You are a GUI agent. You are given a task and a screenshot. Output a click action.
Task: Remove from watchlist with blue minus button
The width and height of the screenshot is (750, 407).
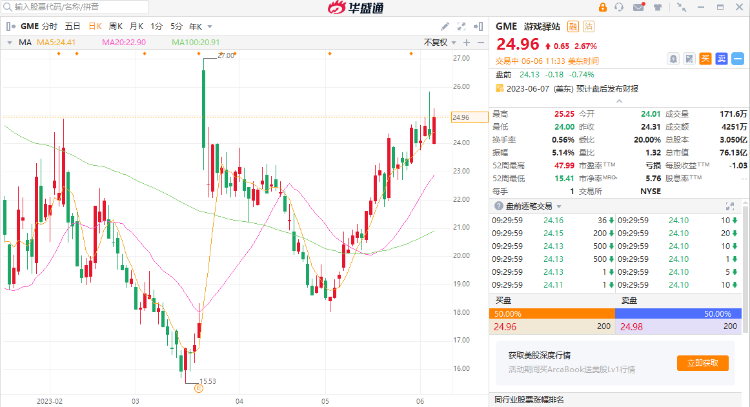pos(738,59)
